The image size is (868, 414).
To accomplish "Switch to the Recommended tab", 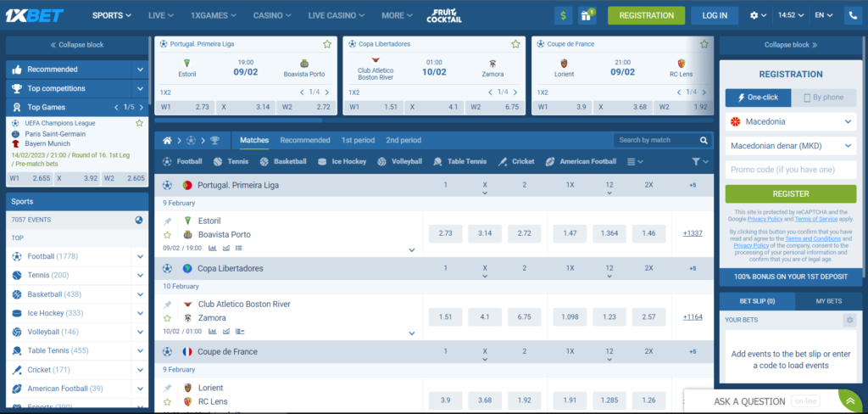I will coord(305,140).
